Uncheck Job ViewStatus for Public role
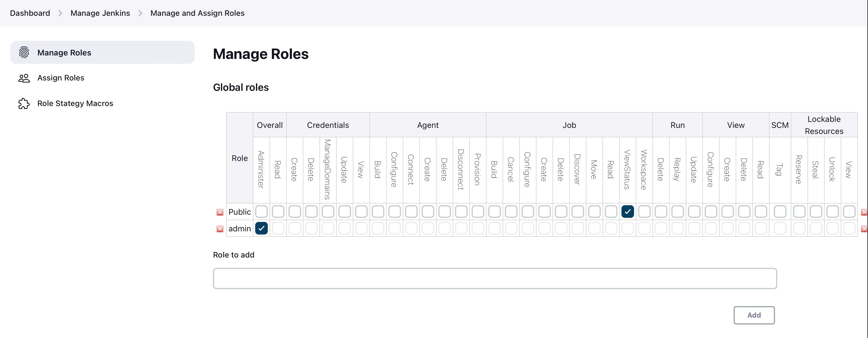 point(627,212)
